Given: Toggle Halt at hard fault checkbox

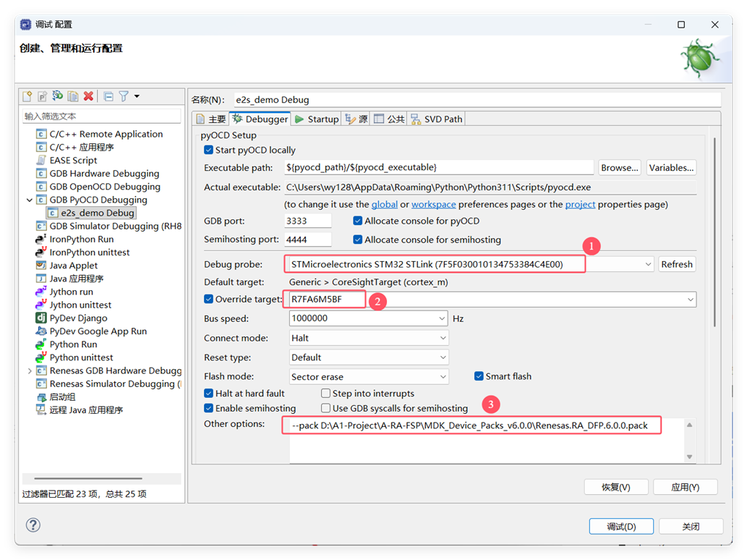Looking at the screenshot, I should pos(209,393).
